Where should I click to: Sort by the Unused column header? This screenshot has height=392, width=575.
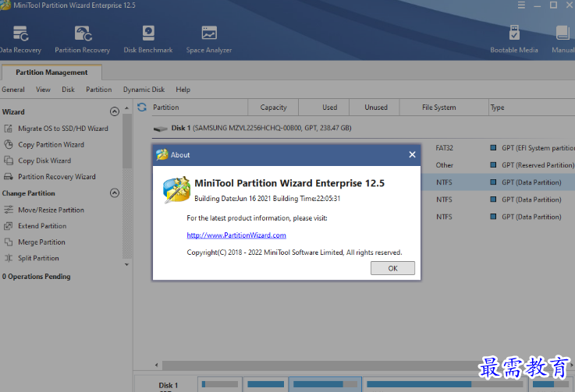point(376,108)
